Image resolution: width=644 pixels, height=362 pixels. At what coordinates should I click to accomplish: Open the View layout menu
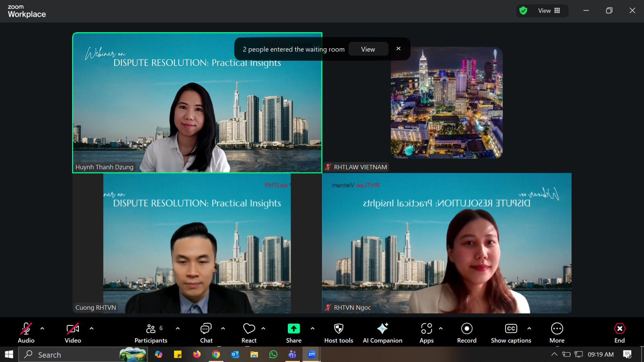pyautogui.click(x=549, y=11)
